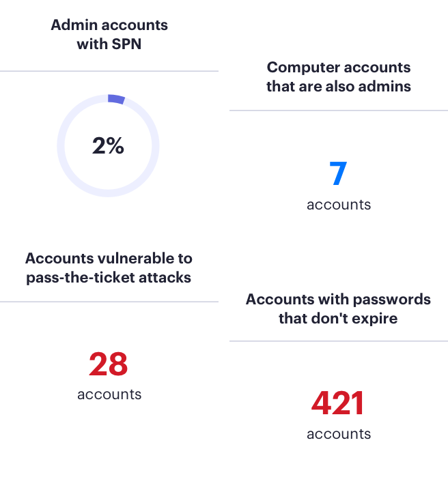The height and width of the screenshot is (490, 448).
Task: Click the blue 7 accounts number
Action: pyautogui.click(x=338, y=173)
